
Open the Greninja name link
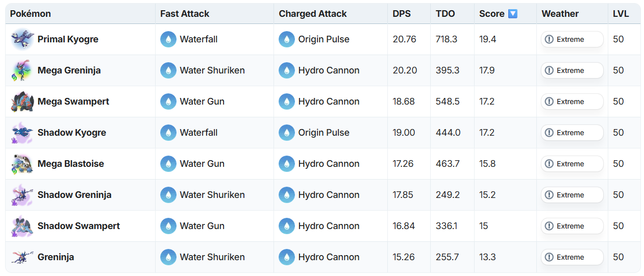point(56,257)
